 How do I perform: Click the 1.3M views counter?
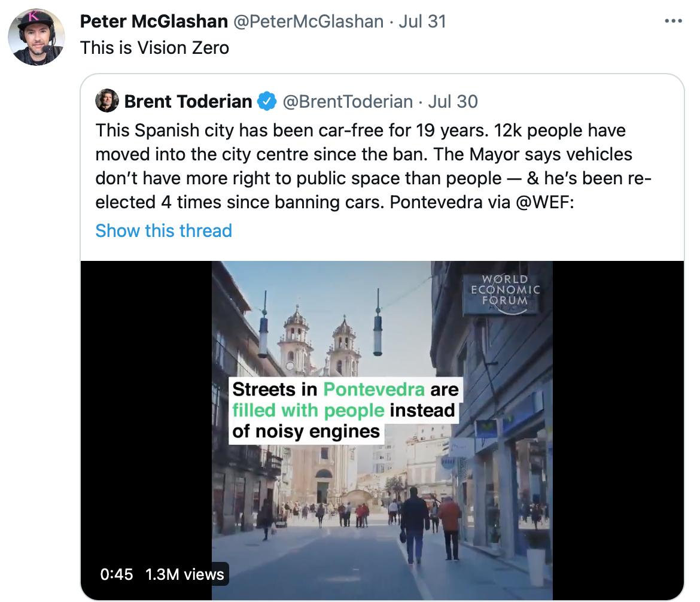185,574
